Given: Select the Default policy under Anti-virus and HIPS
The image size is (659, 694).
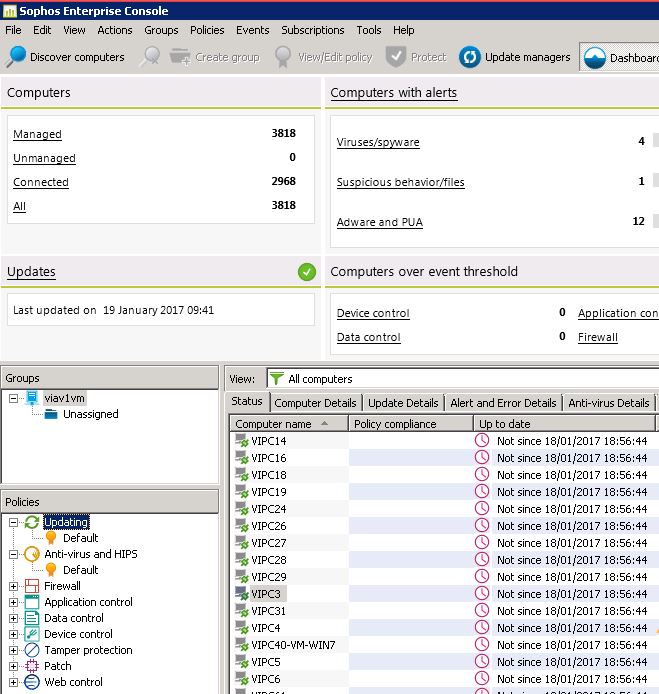Looking at the screenshot, I should 80,570.
